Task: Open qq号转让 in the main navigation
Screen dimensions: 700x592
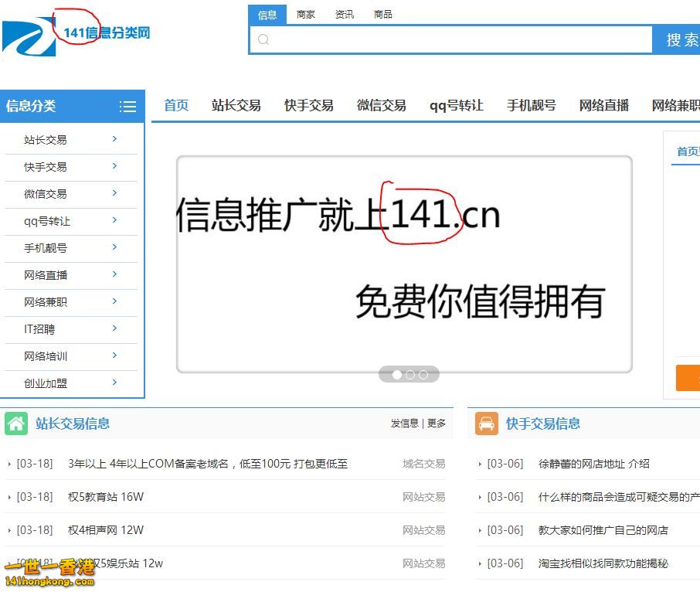Action: pyautogui.click(x=457, y=105)
